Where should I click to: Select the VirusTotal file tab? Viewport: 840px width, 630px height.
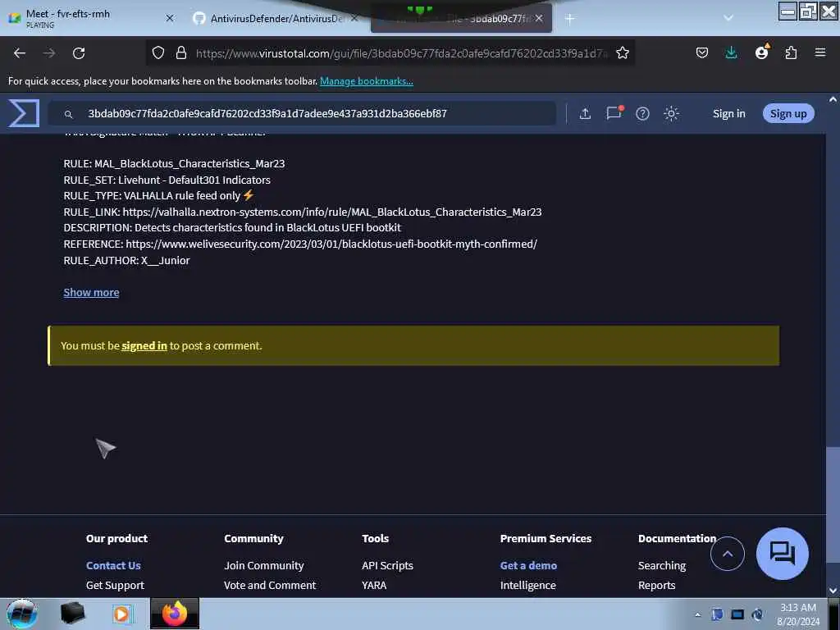461,19
